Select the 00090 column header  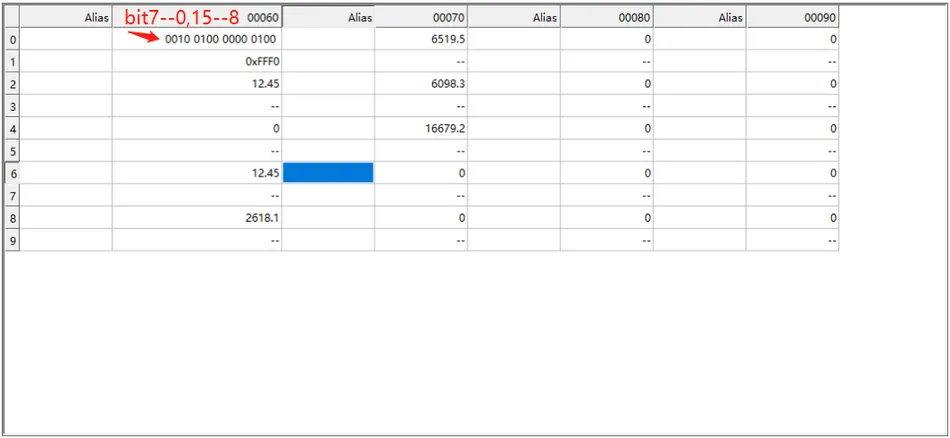pos(792,17)
